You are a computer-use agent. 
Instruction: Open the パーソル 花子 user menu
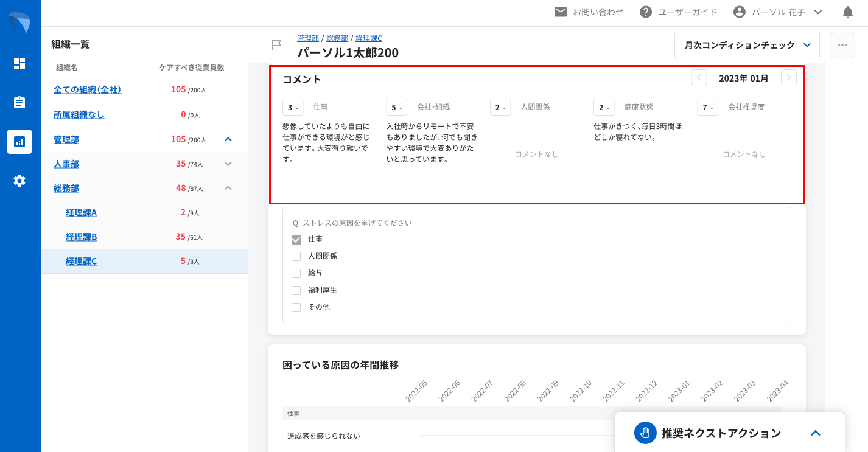778,12
